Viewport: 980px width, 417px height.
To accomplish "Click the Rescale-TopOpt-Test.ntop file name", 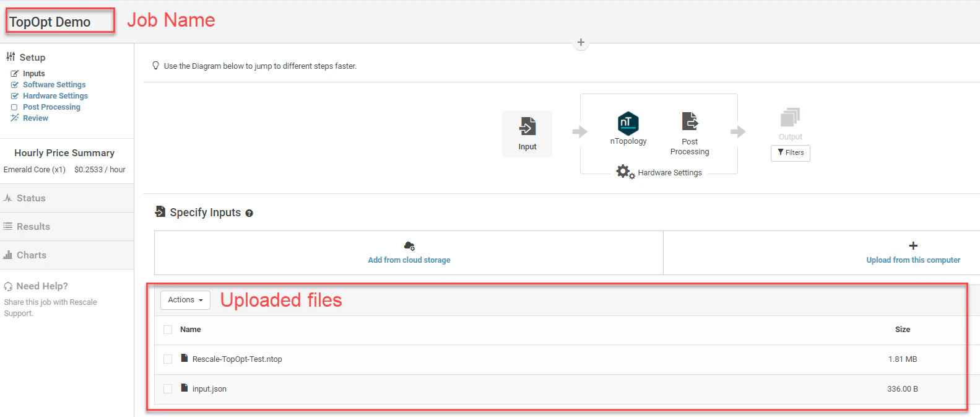I will (237, 359).
